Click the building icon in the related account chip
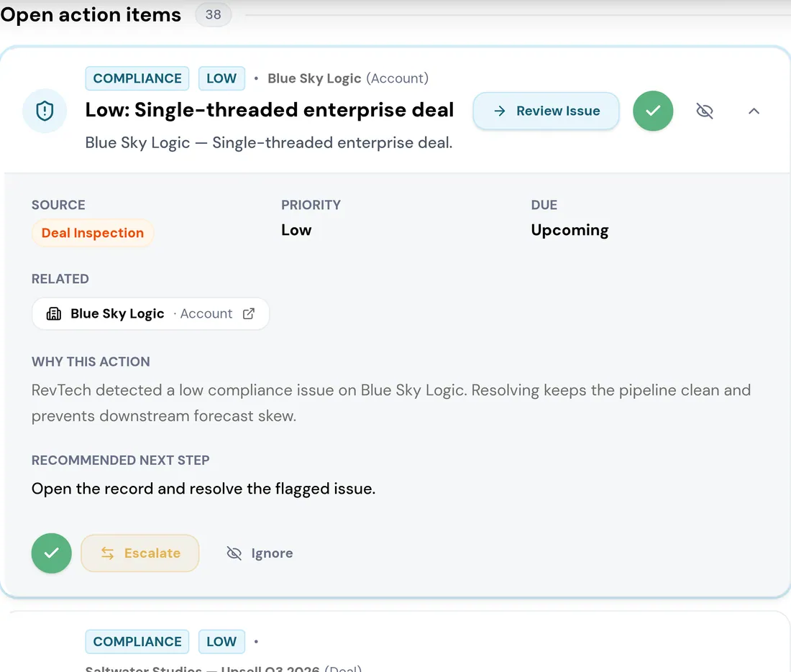Viewport: 791px width, 672px height. pos(54,313)
